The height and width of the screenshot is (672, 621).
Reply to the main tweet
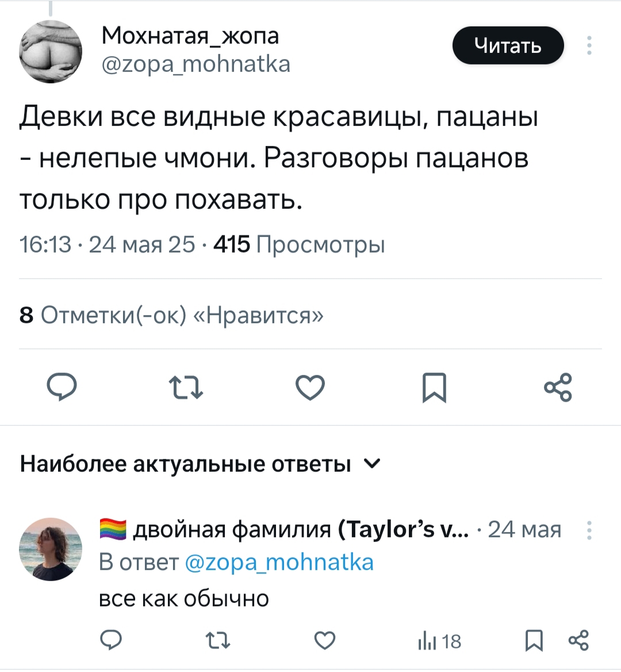click(x=62, y=387)
